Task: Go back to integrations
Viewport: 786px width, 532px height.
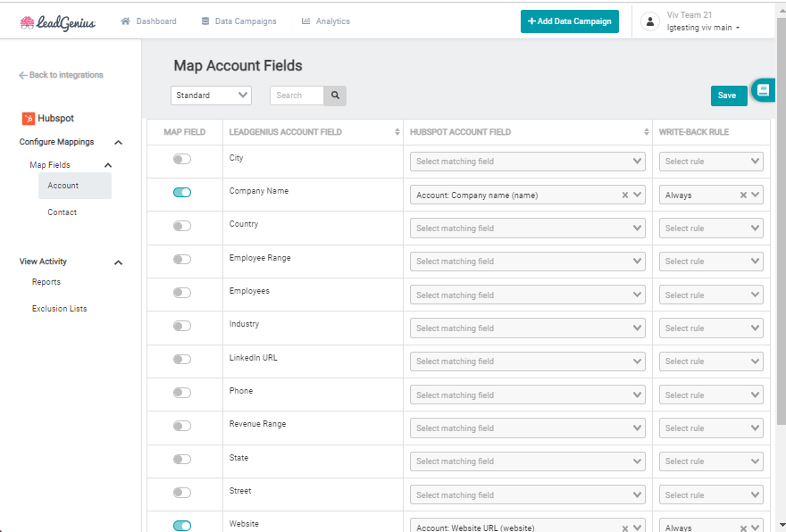Action: (60, 75)
